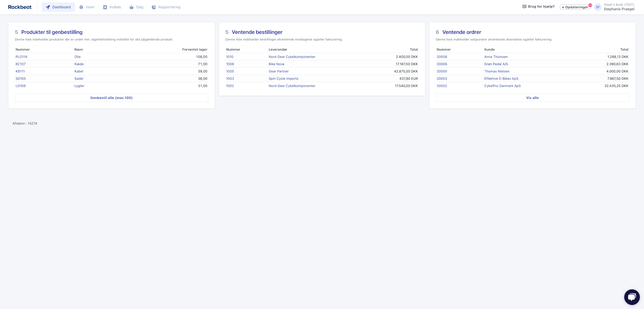Screen dimensions: 644x309
Task: Open the Stephanie Praegel account menu
Action: click(x=619, y=9)
